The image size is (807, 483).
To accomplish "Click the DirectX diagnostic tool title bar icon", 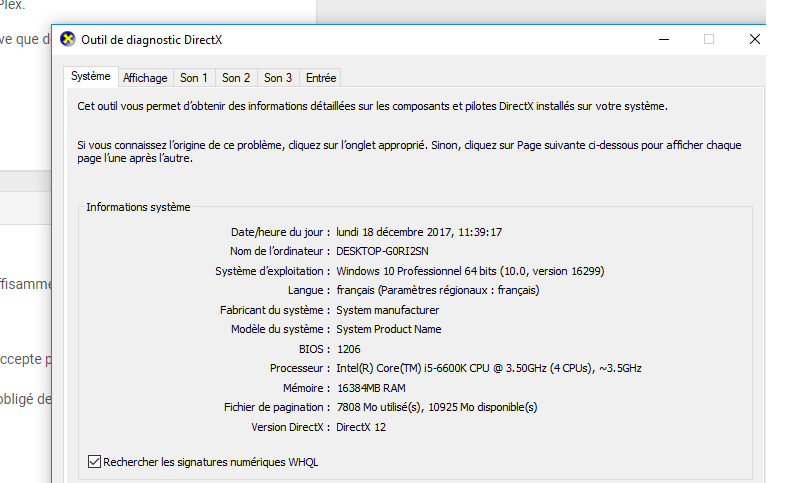I will coord(68,39).
